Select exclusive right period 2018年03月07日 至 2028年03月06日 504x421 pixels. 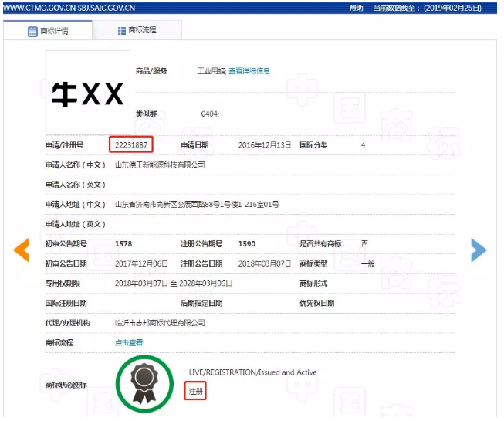coord(174,283)
